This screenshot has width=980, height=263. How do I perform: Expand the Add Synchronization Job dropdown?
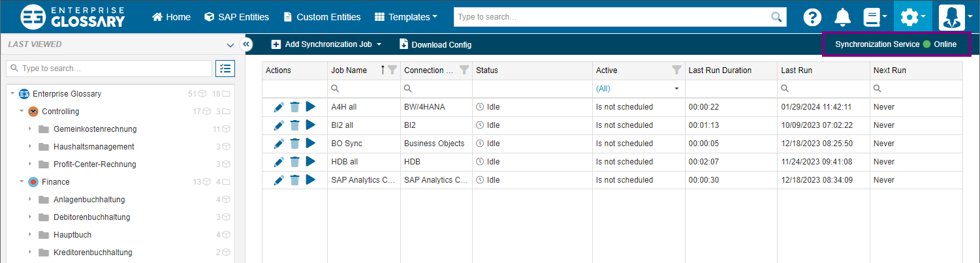pyautogui.click(x=379, y=44)
